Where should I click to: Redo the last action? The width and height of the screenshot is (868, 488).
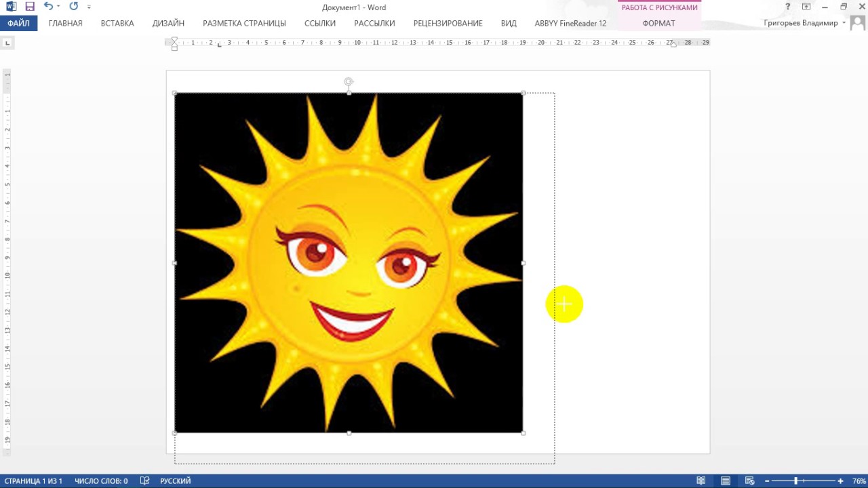(x=73, y=7)
